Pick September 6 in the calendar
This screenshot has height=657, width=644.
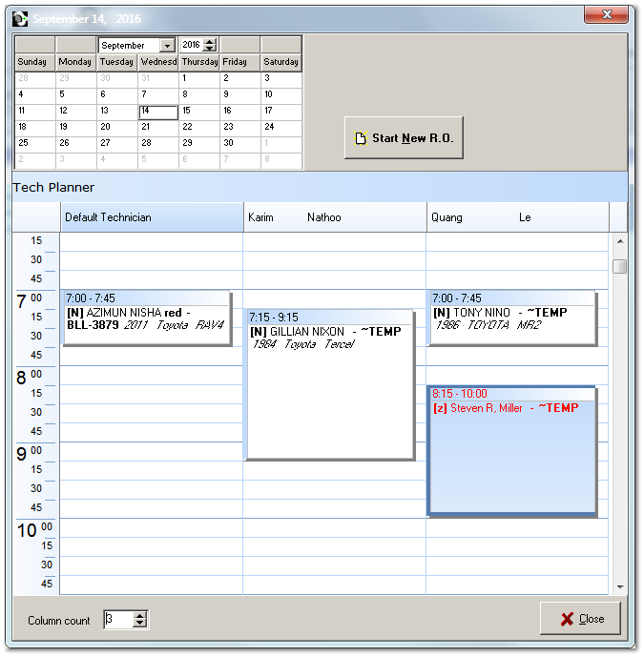tap(117, 95)
